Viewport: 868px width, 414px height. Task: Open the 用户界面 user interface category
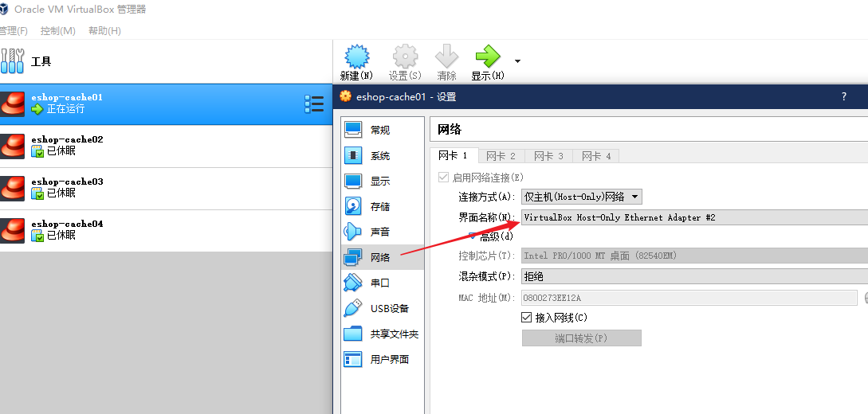[x=383, y=359]
